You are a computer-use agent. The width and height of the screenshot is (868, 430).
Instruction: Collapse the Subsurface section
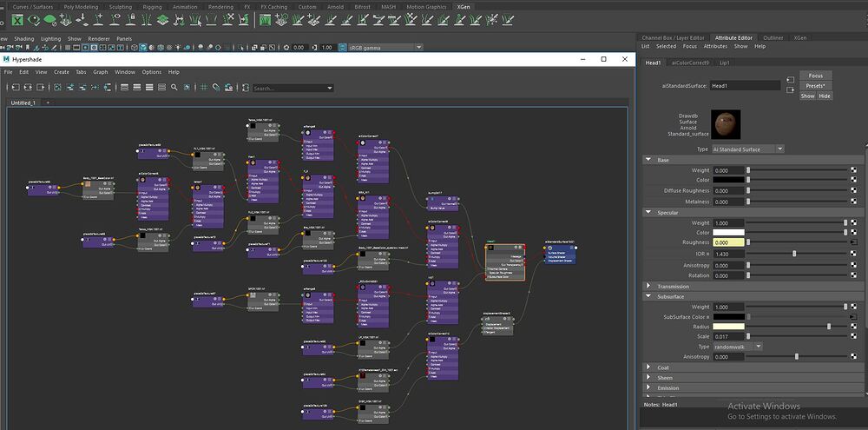[x=648, y=296]
